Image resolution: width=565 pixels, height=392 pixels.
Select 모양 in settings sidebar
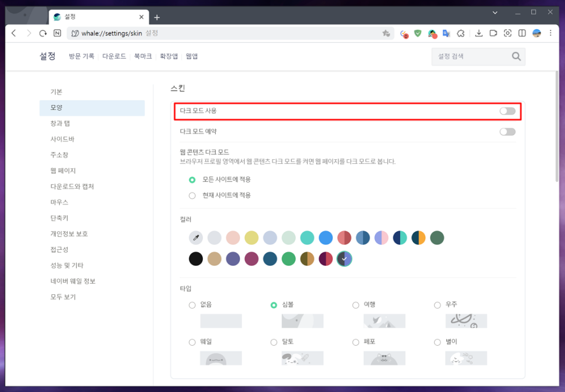[92, 108]
